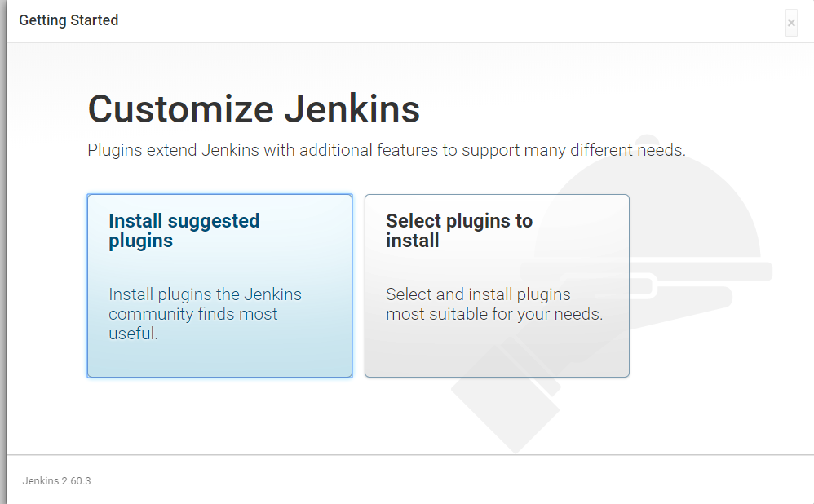The width and height of the screenshot is (814, 504).
Task: Click the "Getting Started" title text
Action: coord(69,20)
